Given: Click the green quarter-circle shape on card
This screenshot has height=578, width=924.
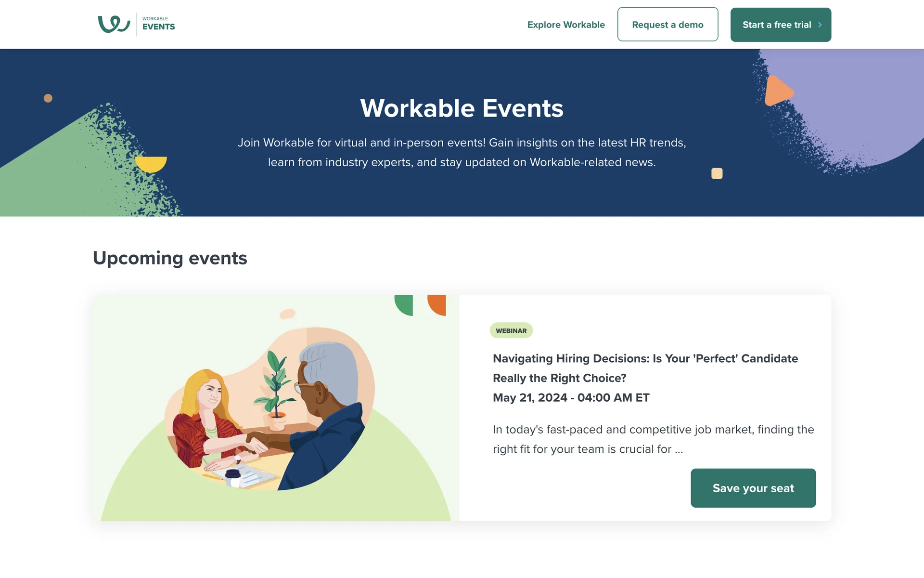Looking at the screenshot, I should click(406, 303).
